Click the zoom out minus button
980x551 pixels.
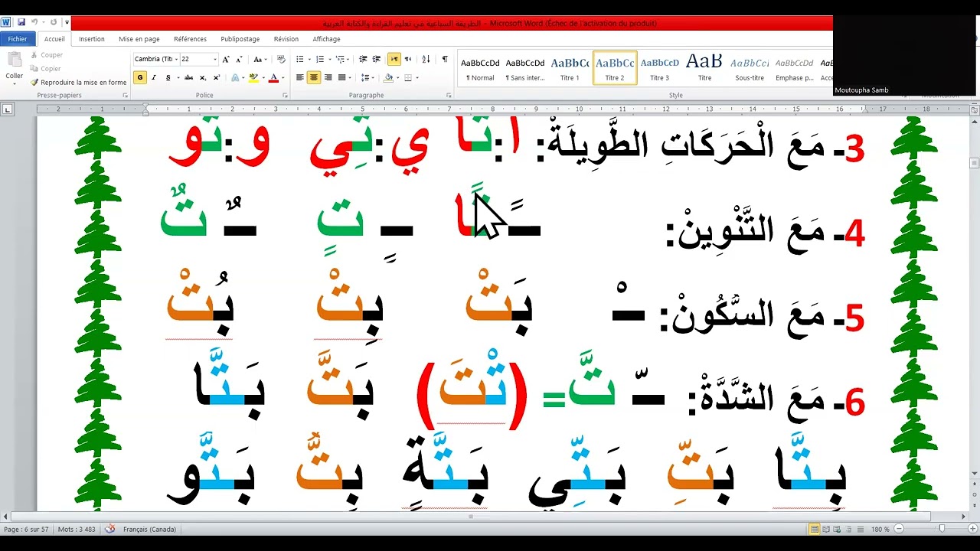point(899,529)
